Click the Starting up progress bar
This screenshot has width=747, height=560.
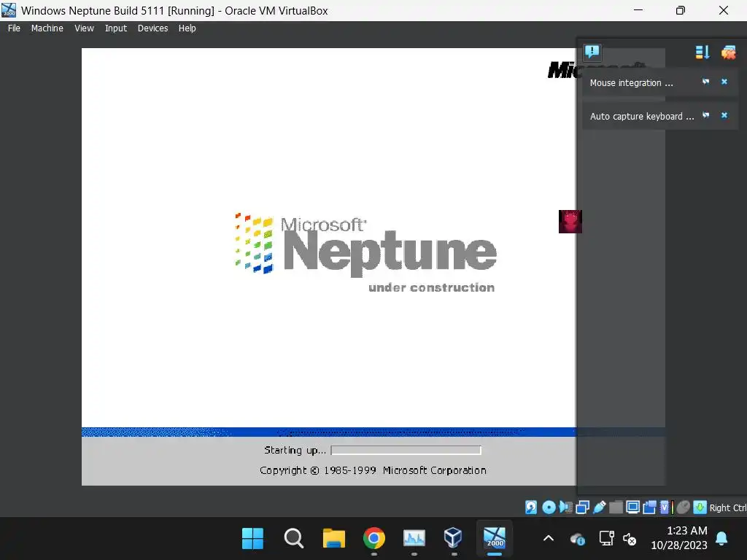click(x=406, y=450)
